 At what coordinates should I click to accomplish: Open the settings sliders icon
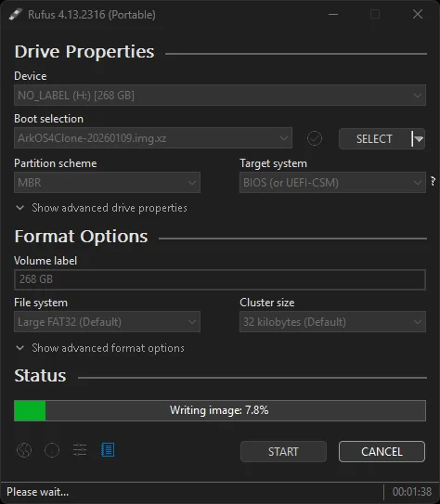click(80, 450)
